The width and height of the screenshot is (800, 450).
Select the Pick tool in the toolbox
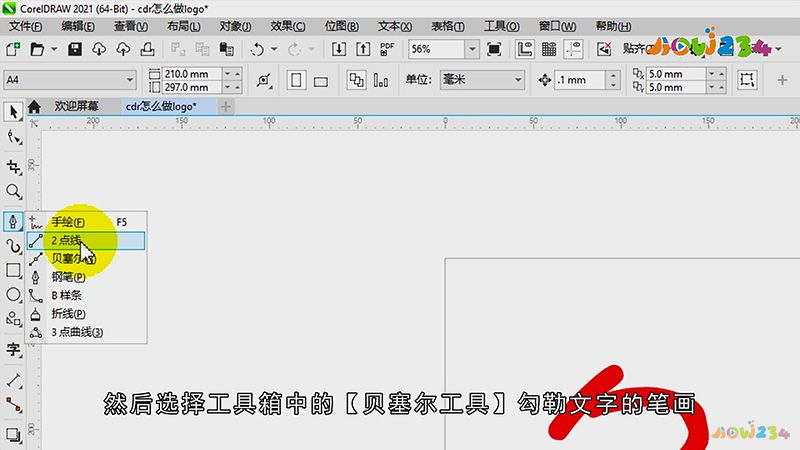click(13, 112)
